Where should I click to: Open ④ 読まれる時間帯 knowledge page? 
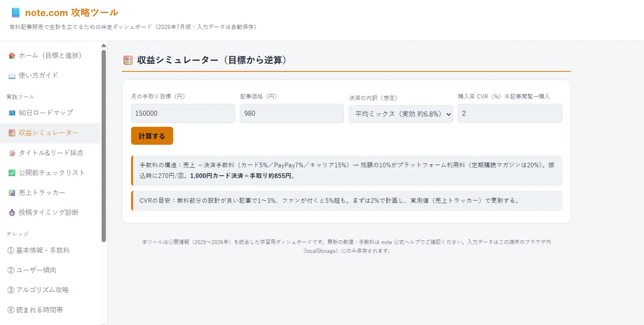click(x=50, y=310)
